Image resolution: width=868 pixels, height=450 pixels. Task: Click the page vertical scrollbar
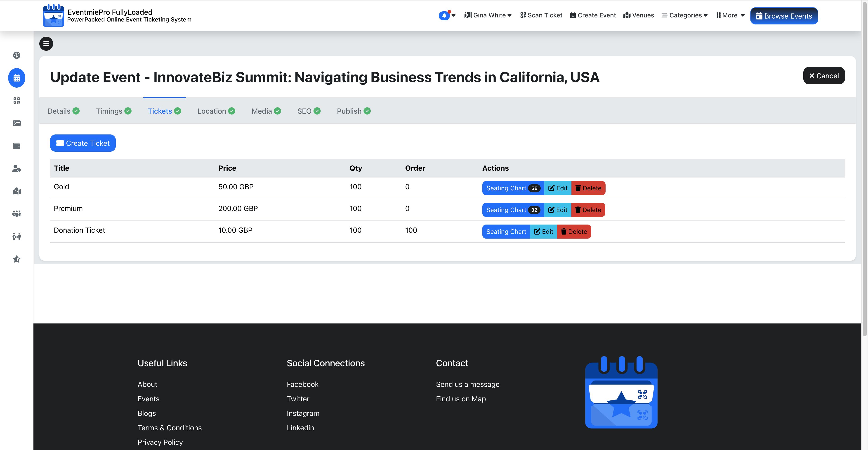click(864, 169)
